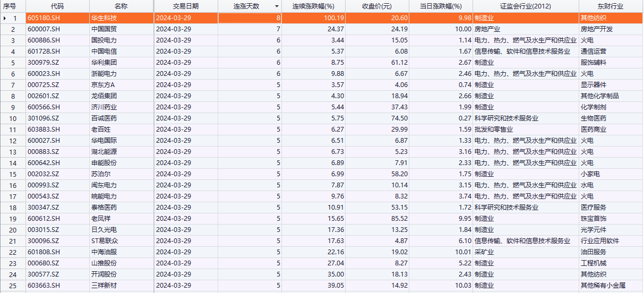Click the 证监会行业(2012) column header

(525, 6)
